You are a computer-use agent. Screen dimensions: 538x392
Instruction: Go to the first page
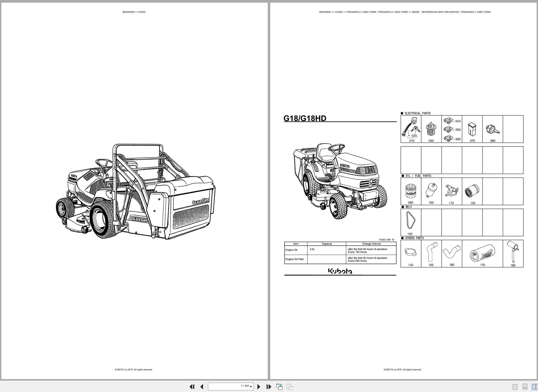[192, 387]
